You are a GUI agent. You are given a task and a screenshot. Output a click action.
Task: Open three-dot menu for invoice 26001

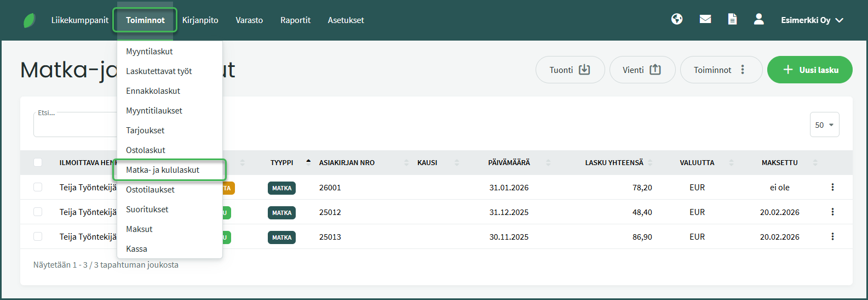click(x=832, y=188)
